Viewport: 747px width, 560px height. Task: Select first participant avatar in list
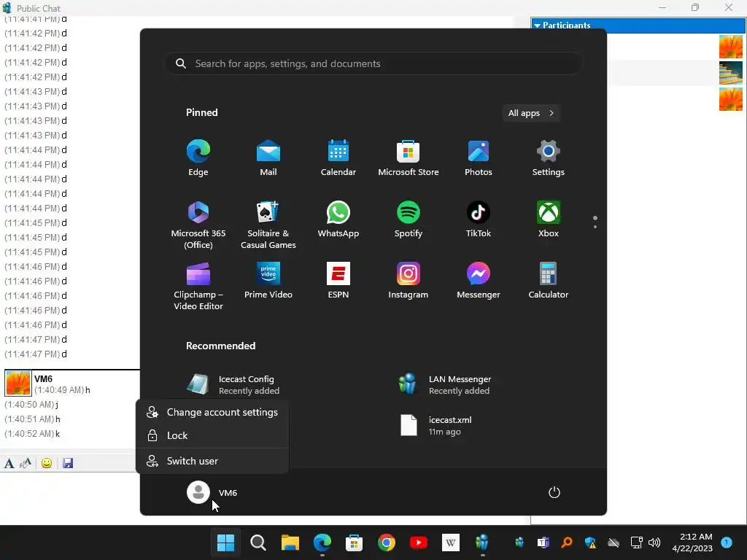tap(731, 47)
